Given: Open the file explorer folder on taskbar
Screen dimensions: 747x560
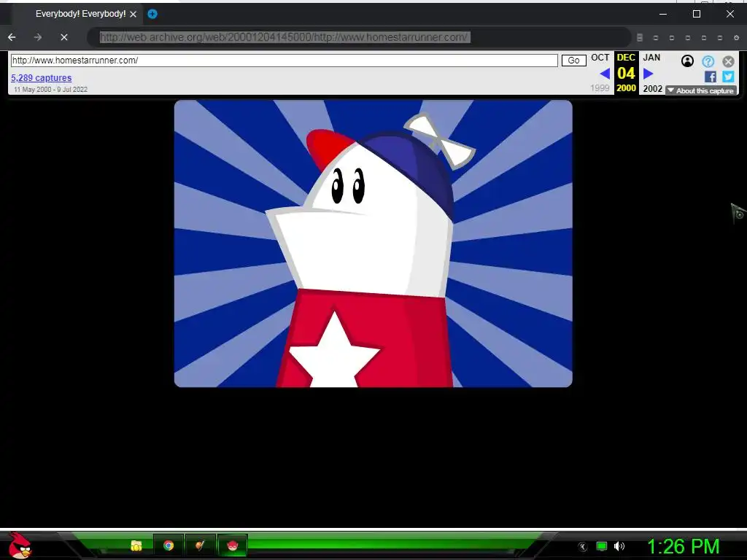Looking at the screenshot, I should (136, 545).
